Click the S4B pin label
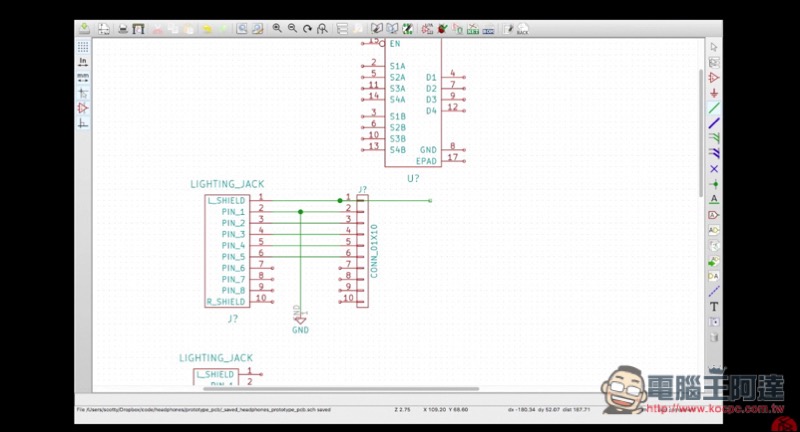 point(397,150)
